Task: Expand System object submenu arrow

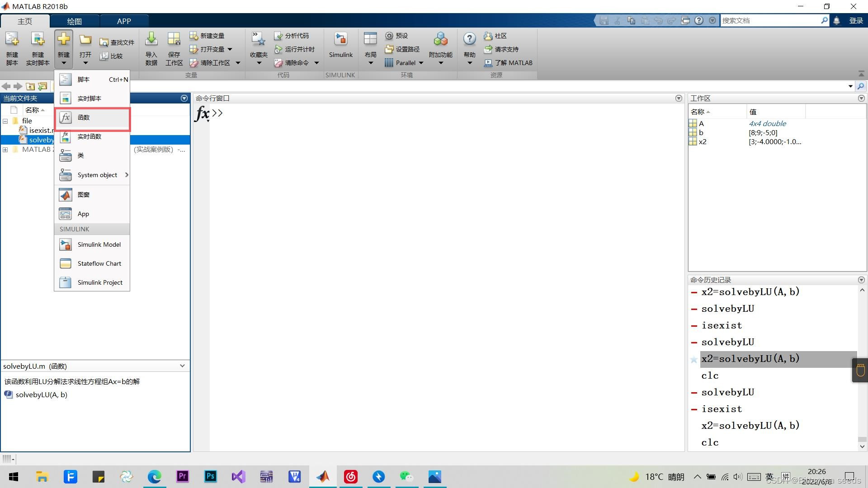Action: [127, 175]
